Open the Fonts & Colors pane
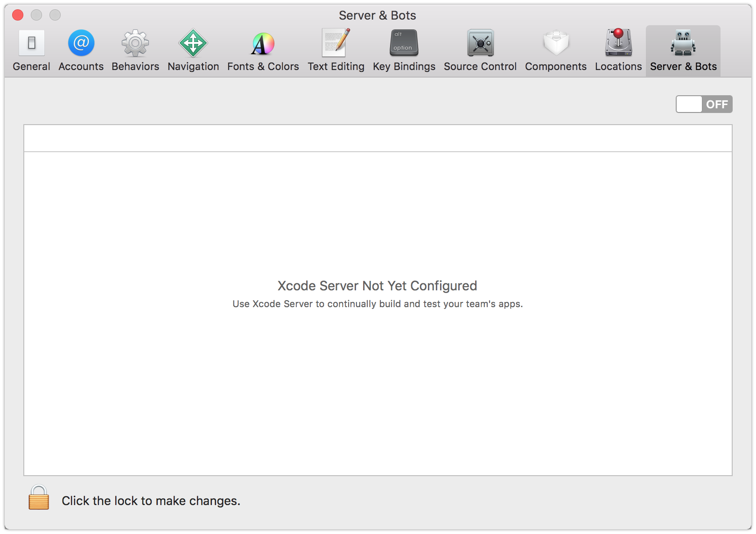The image size is (756, 534). pyautogui.click(x=263, y=51)
